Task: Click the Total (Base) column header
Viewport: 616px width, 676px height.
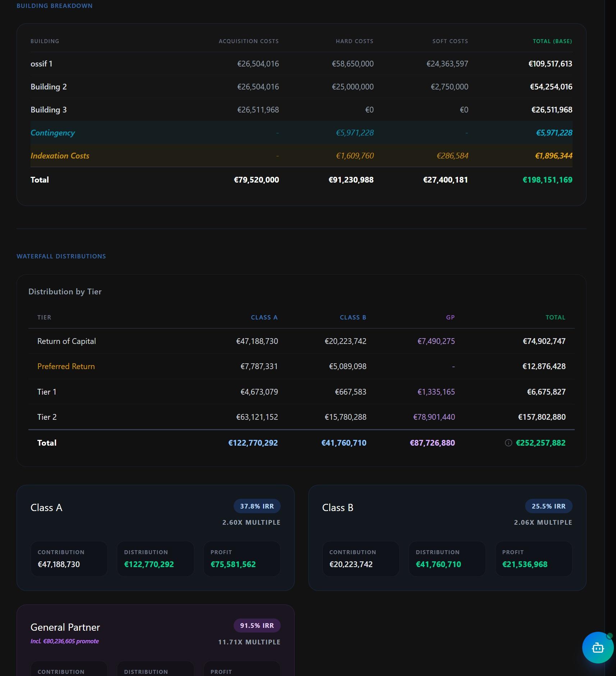Action: (x=552, y=41)
